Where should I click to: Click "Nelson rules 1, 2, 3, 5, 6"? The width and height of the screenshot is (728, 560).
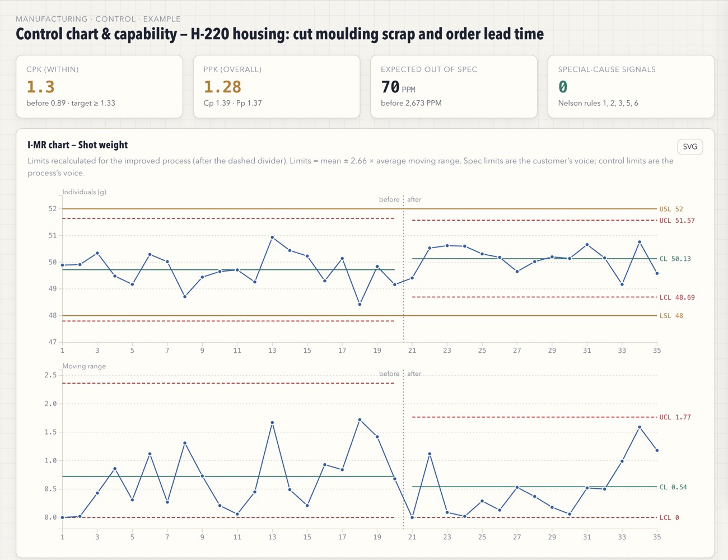(598, 103)
